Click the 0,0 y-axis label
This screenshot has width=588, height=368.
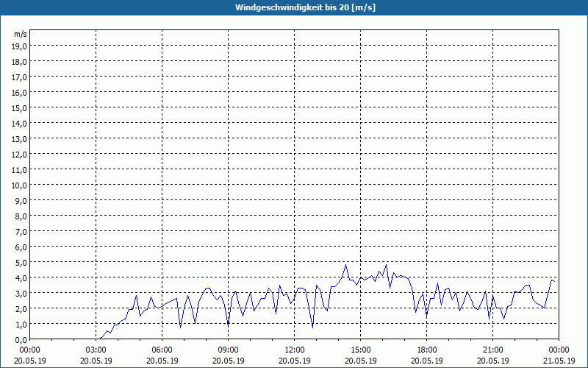click(x=22, y=340)
